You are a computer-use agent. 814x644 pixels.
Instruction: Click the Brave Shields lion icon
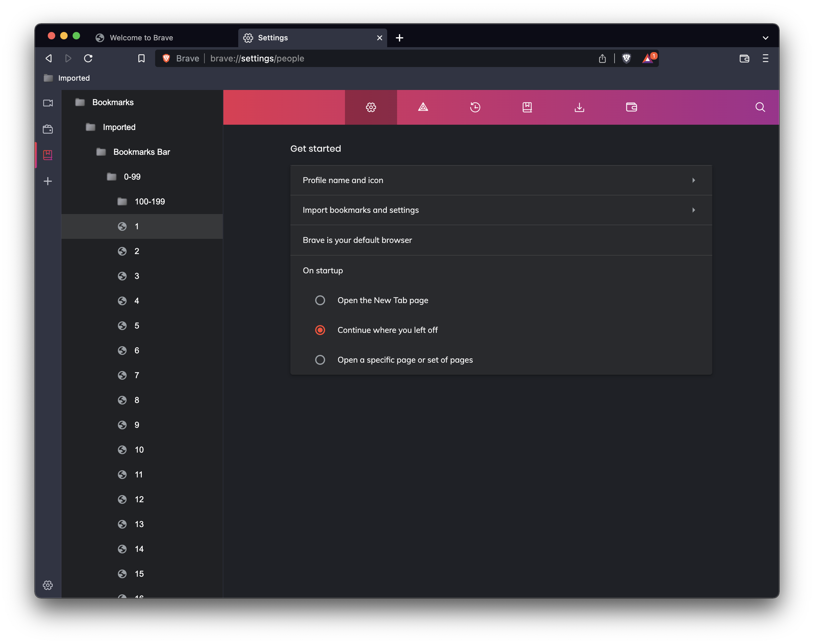626,58
